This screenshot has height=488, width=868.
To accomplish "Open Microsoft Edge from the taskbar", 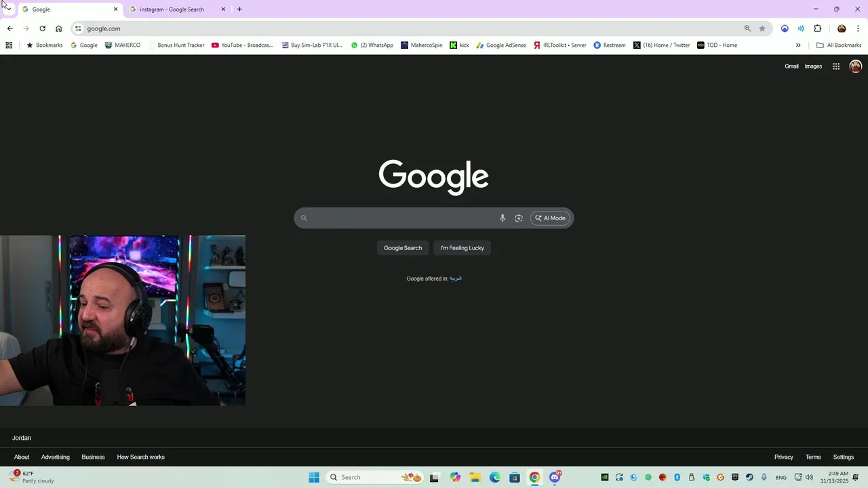I will (495, 477).
